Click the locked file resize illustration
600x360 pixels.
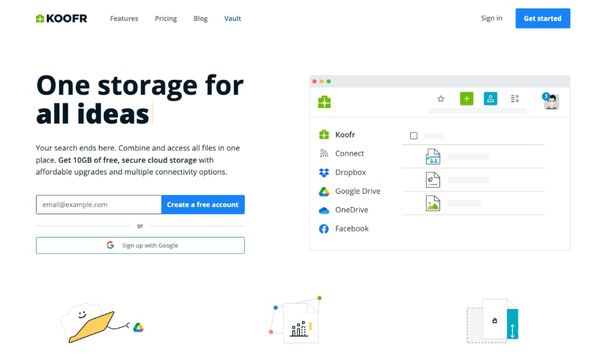pyautogui.click(x=492, y=321)
